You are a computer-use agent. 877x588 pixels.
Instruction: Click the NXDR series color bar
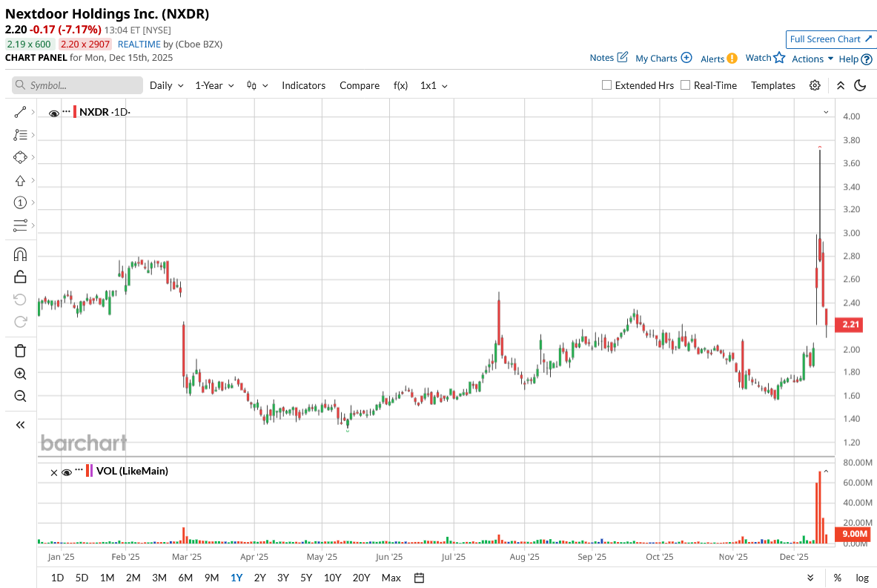click(75, 112)
